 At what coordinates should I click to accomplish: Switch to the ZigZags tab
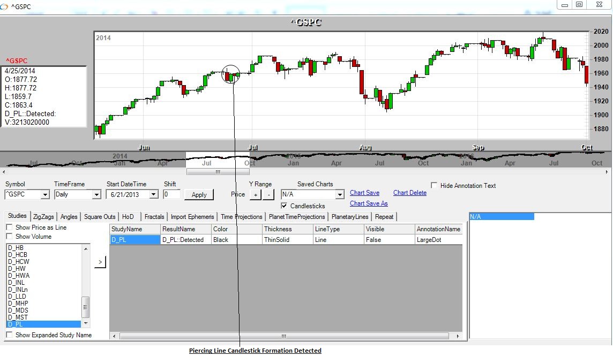[x=44, y=217]
